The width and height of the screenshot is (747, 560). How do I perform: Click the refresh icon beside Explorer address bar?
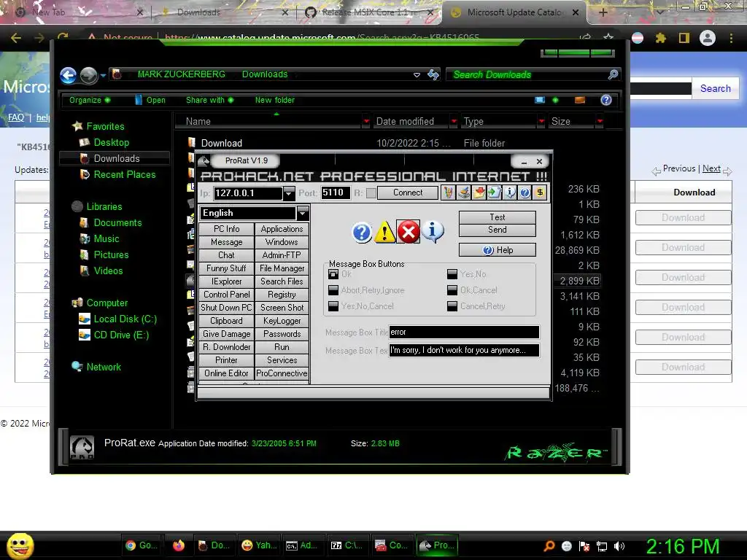coord(433,74)
